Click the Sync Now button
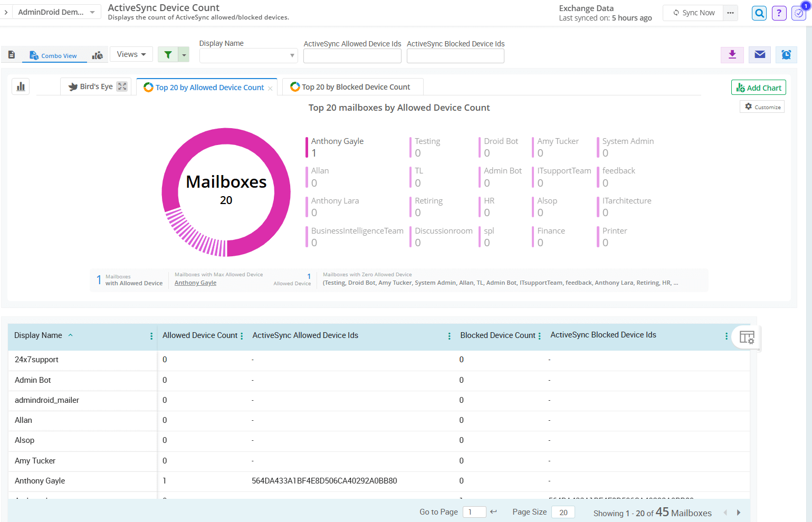 (693, 12)
